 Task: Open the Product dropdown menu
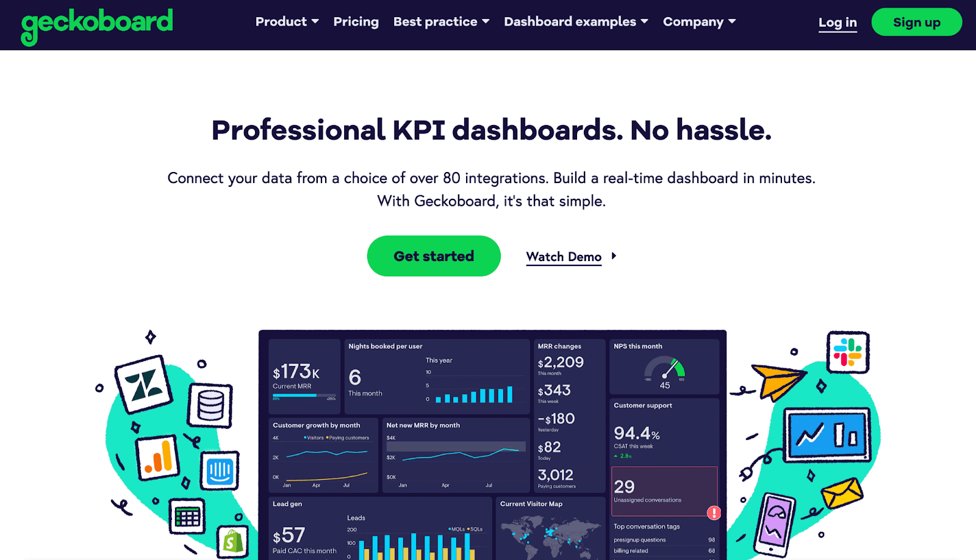[287, 22]
